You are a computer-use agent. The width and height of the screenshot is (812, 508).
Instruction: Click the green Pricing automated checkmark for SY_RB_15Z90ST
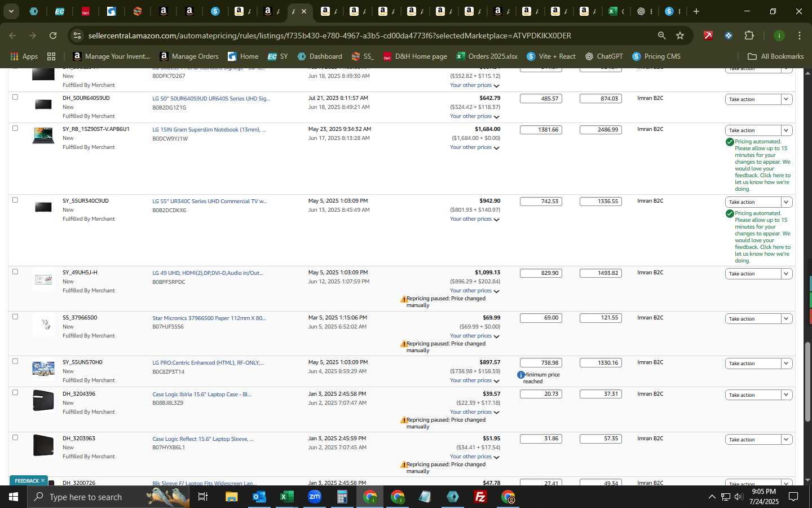coord(730,142)
